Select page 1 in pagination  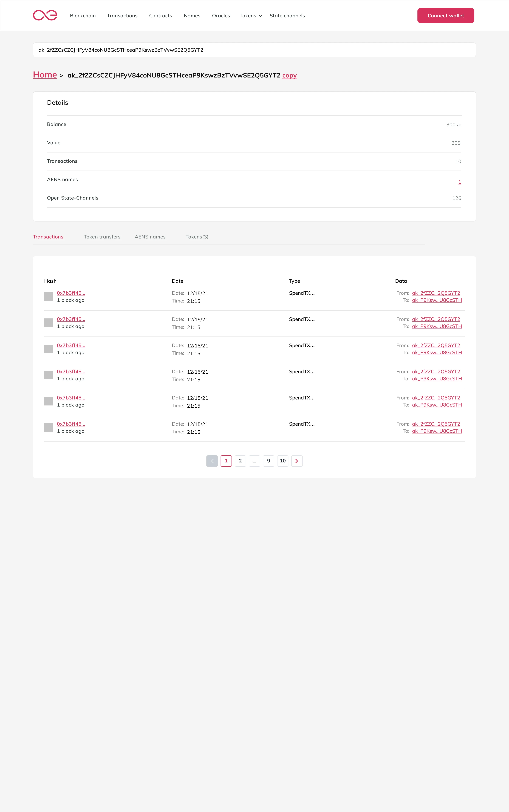[x=226, y=461]
